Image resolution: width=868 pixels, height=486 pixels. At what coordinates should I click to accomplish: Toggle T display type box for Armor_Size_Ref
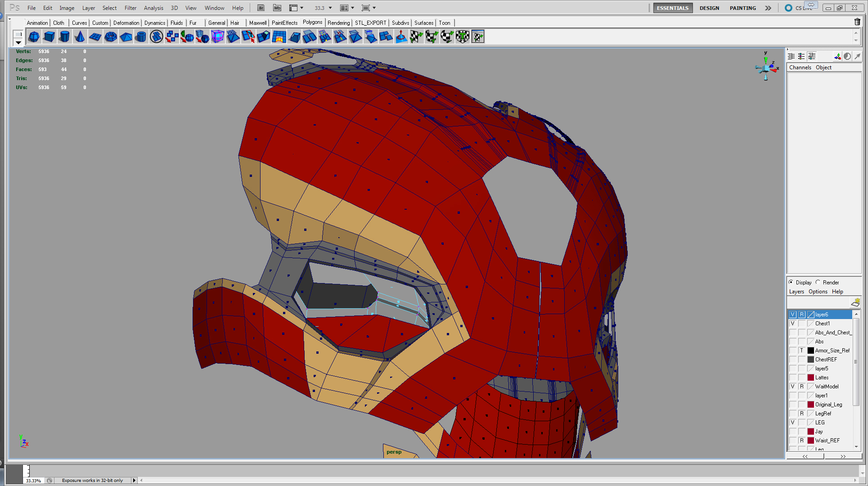coord(802,351)
